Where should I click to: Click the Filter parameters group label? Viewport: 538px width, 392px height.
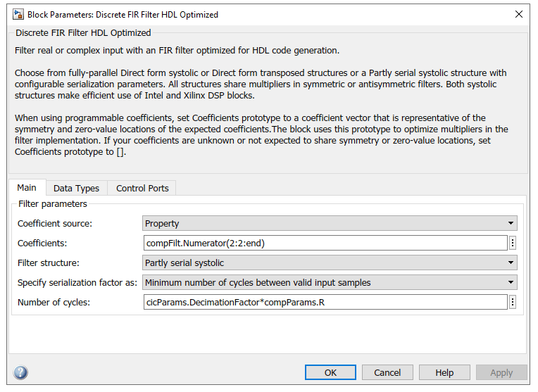[x=53, y=204]
